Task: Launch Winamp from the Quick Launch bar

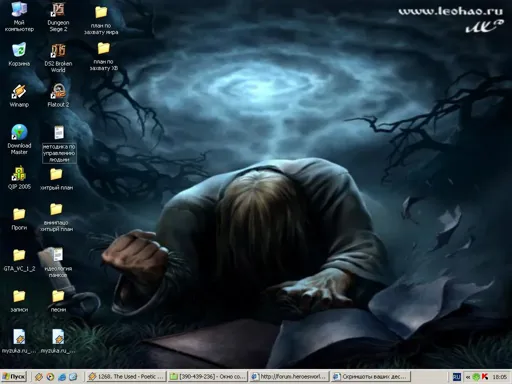Action: point(39,377)
